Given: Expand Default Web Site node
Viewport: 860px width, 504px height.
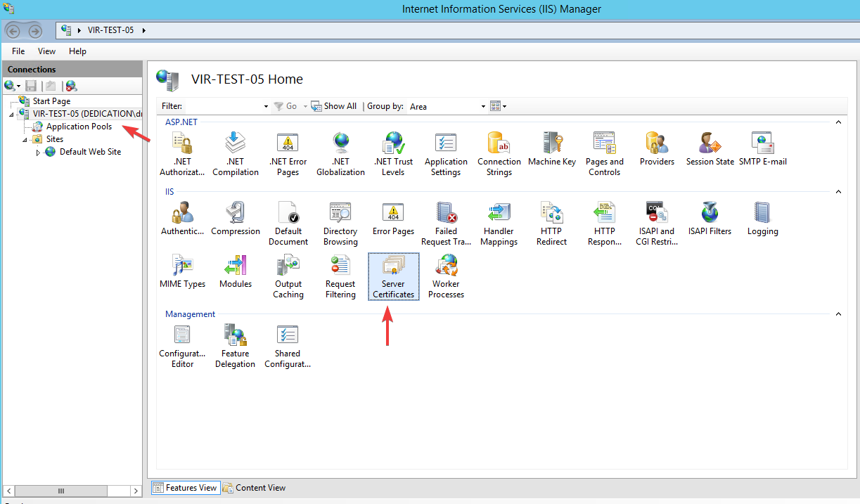Looking at the screenshot, I should 39,152.
